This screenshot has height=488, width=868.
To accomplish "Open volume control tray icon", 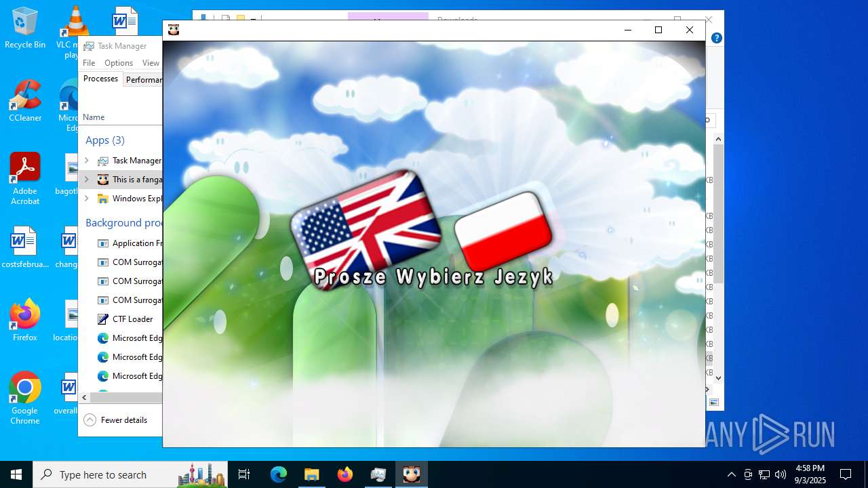I will pos(781,474).
